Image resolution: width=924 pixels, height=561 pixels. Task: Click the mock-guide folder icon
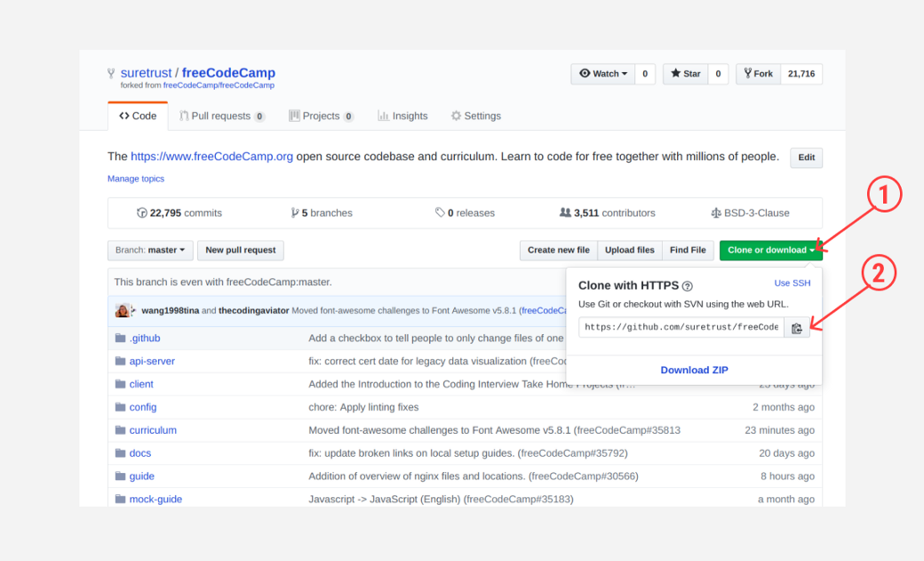coord(120,499)
